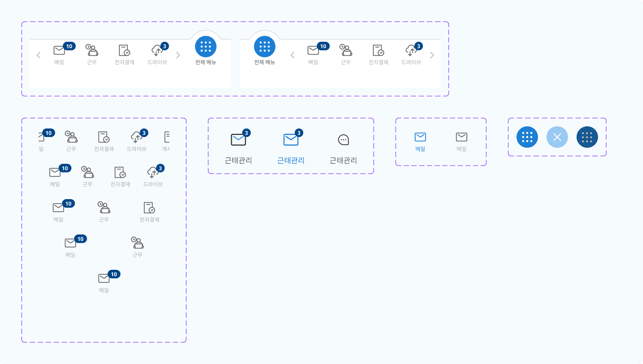
Task: Select 근무 in the four-item icon row
Action: click(x=88, y=177)
